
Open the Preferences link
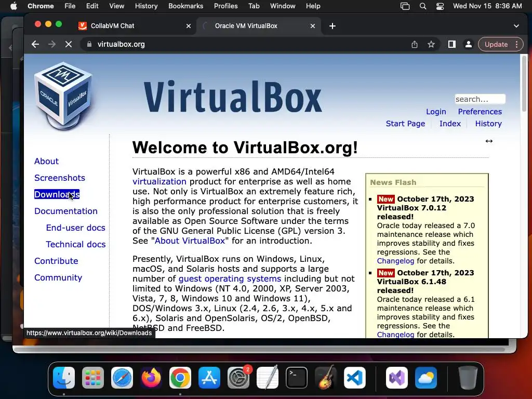480,112
